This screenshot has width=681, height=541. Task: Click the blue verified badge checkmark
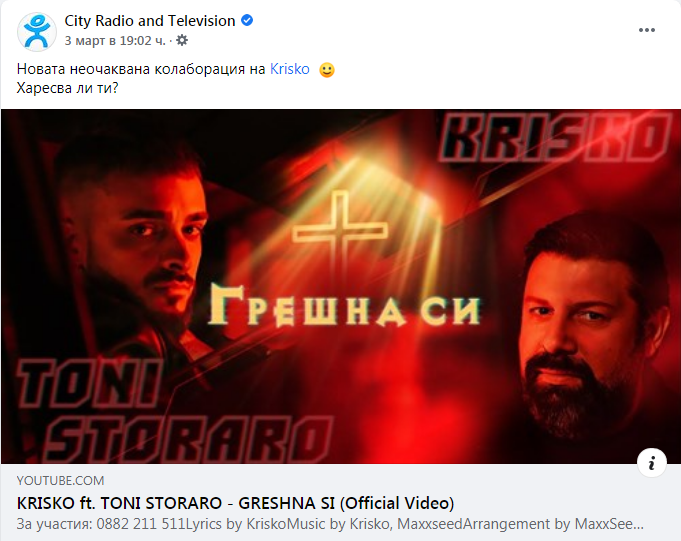coord(247,20)
